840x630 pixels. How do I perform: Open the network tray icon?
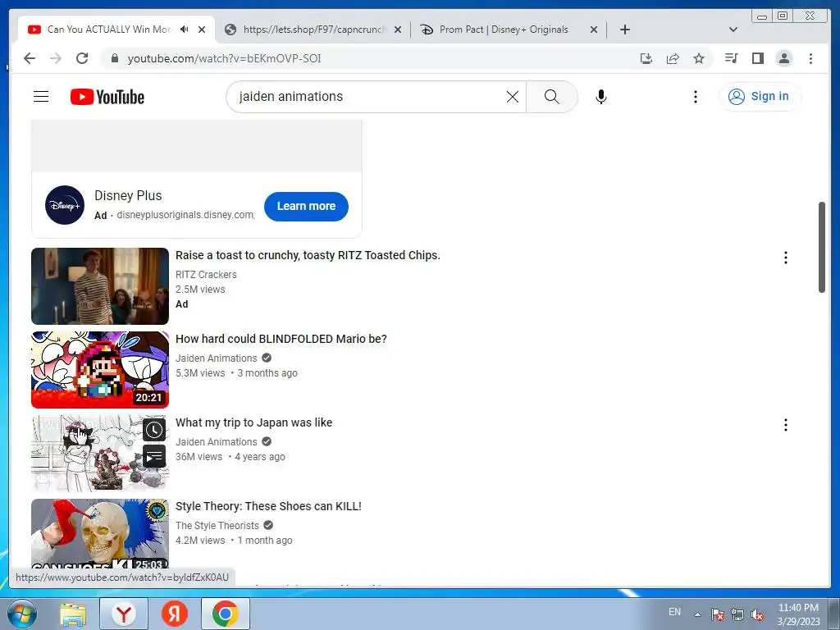pyautogui.click(x=737, y=615)
